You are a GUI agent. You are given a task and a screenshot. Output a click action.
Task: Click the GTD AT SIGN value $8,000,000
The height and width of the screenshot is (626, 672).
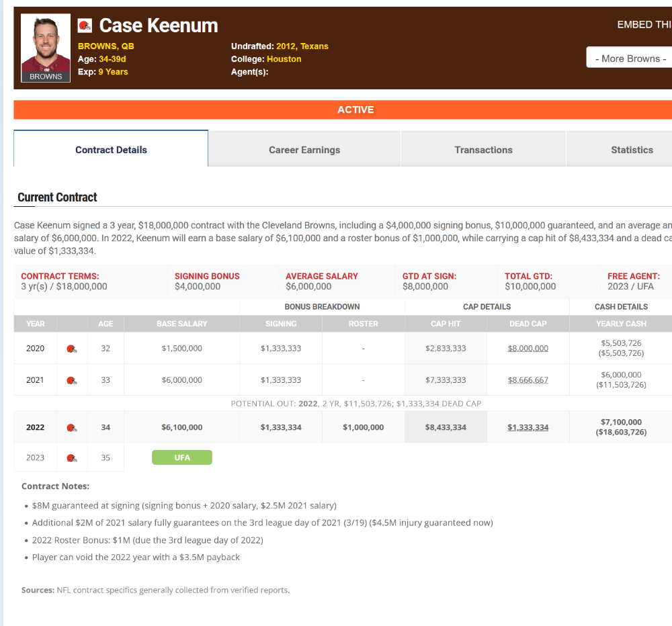[x=425, y=287]
